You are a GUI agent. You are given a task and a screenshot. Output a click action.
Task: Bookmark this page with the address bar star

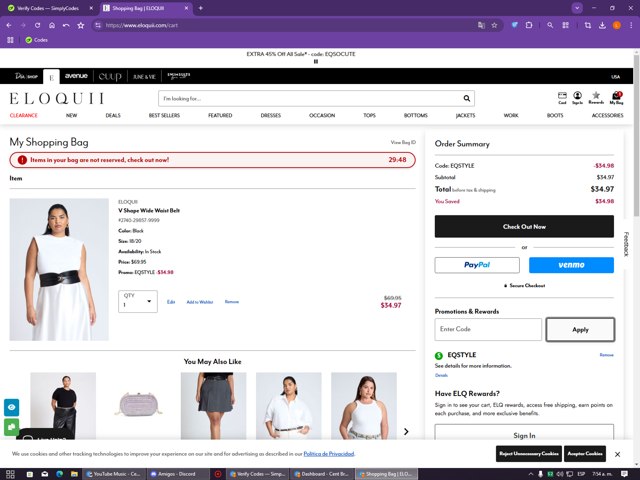494,25
